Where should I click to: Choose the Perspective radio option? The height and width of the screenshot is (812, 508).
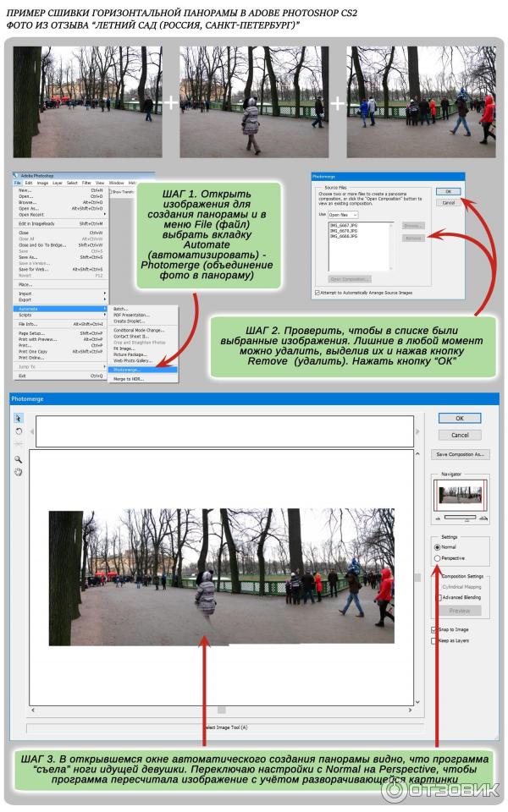point(437,558)
